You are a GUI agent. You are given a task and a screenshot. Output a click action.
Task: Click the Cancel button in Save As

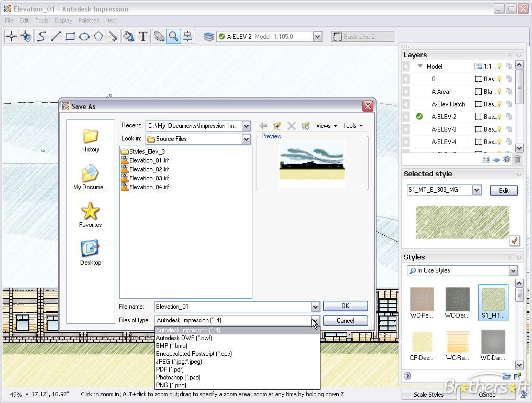(345, 320)
